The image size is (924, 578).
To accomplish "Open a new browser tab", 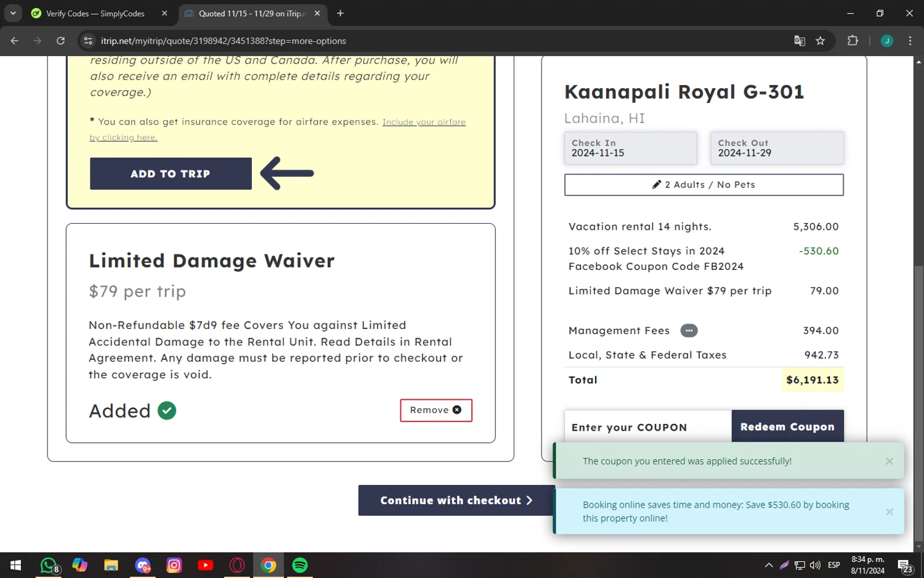I will [340, 14].
